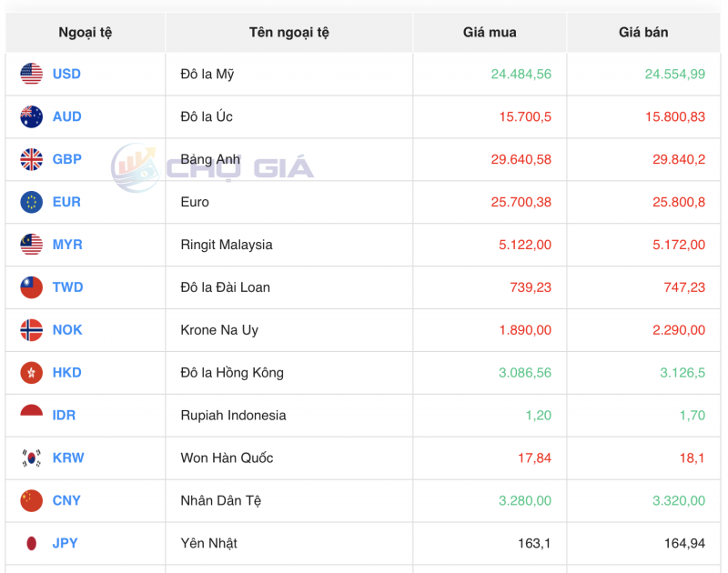728x573 pixels.
Task: Click the GBP British flag icon
Action: point(33,159)
